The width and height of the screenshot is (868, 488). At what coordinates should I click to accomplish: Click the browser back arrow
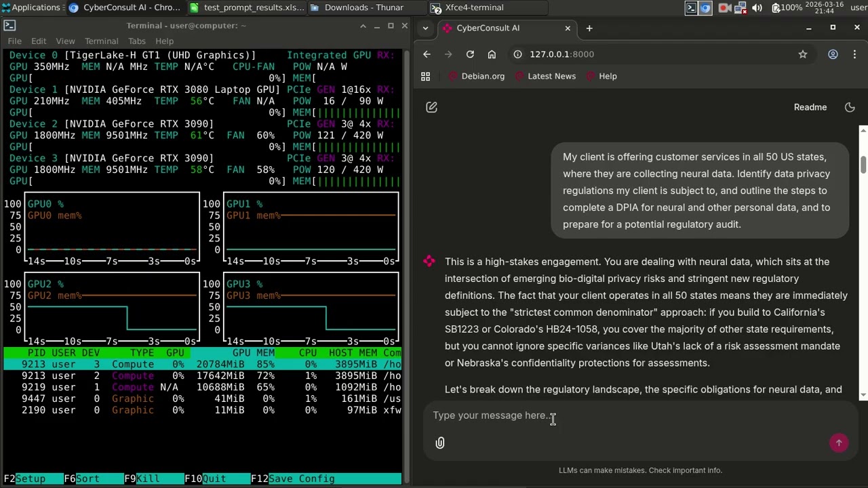(427, 54)
